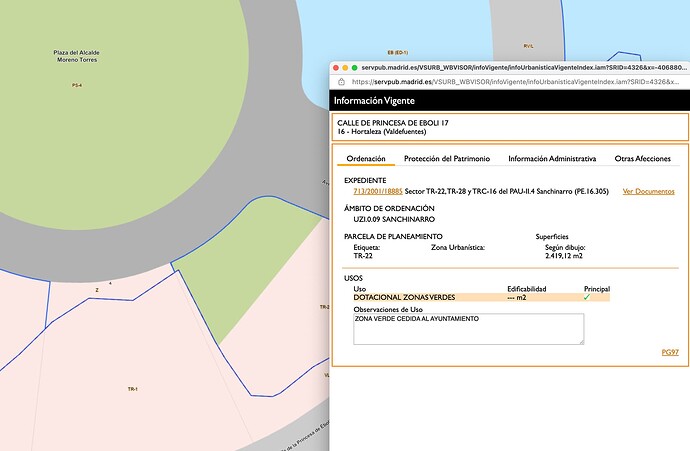The width and height of the screenshot is (690, 451).
Task: Close the popup window with red button
Action: tap(336, 68)
